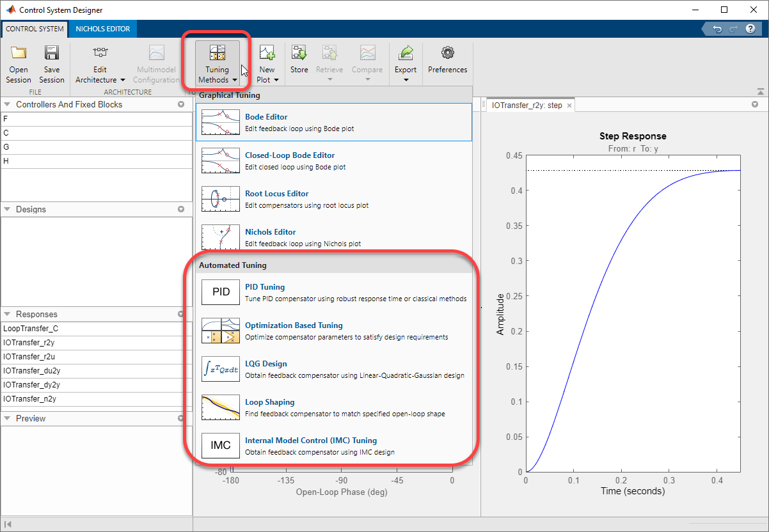Choose Loop Shaping menu entry
This screenshot has width=769, height=532.
pos(334,407)
